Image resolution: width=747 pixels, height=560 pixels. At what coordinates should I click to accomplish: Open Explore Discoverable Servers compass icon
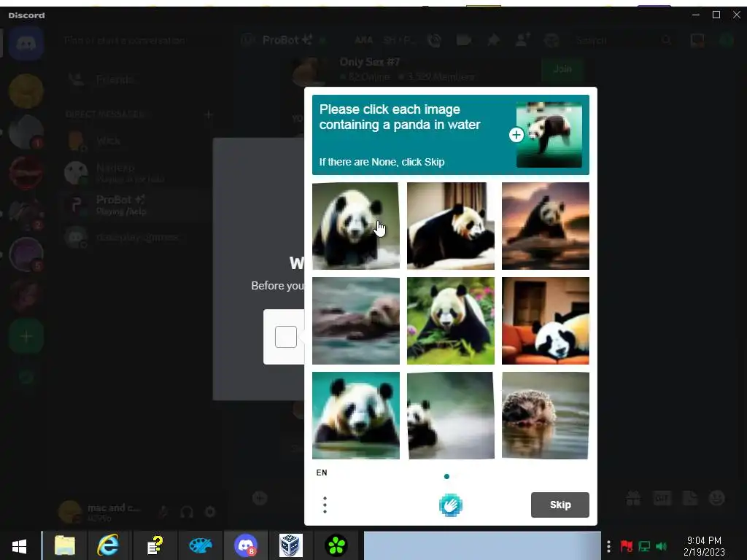coord(26,377)
